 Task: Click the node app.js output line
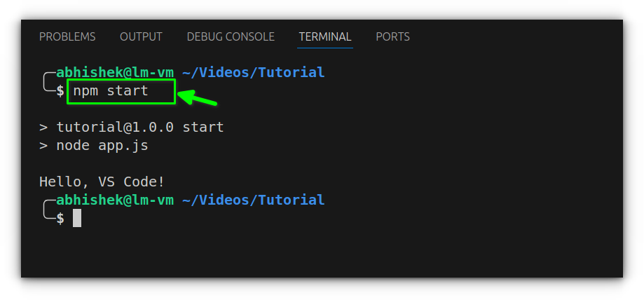coord(93,145)
